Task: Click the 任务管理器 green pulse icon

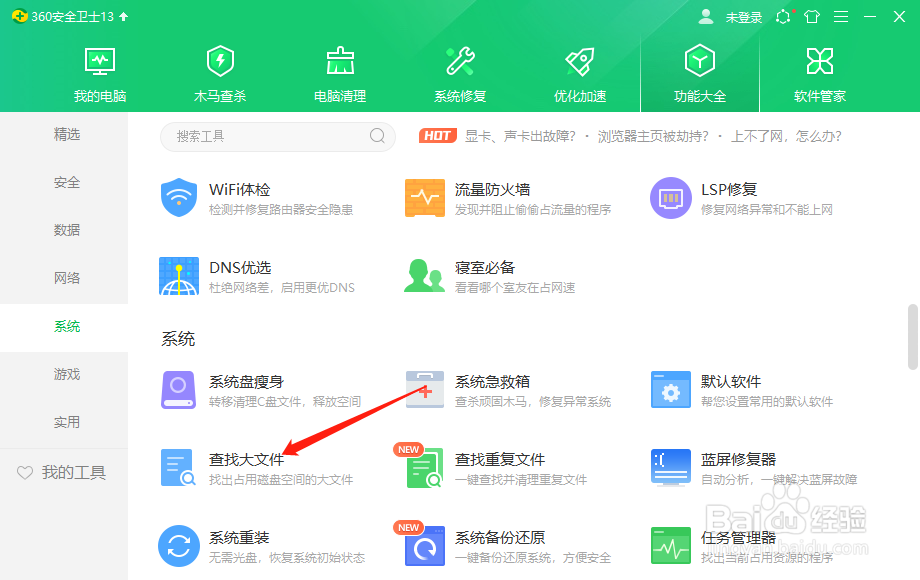Action: point(671,546)
